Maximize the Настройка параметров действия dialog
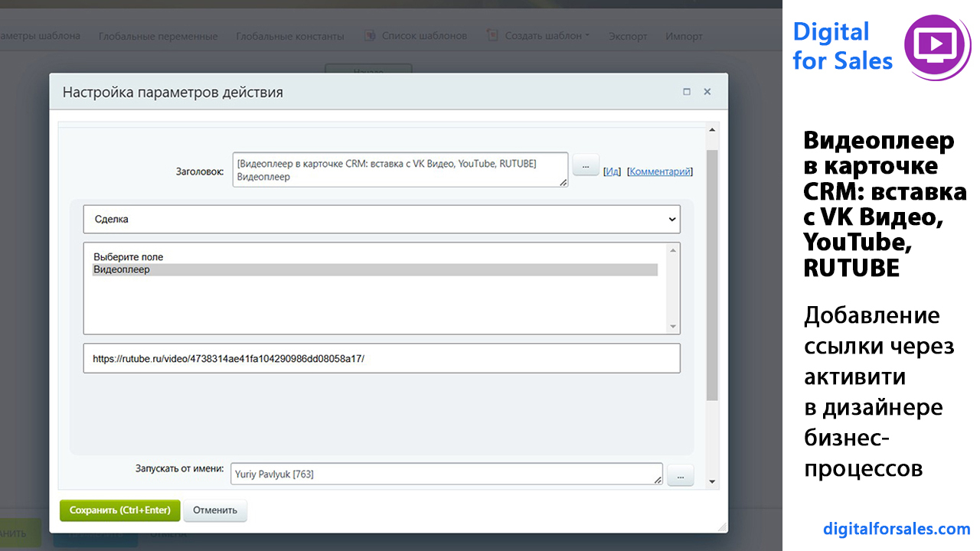 (687, 92)
